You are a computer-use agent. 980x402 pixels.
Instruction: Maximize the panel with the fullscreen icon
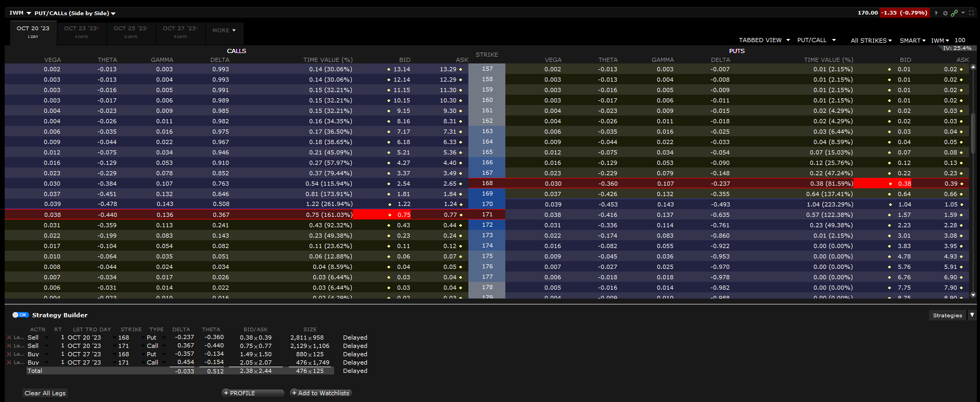(x=971, y=13)
